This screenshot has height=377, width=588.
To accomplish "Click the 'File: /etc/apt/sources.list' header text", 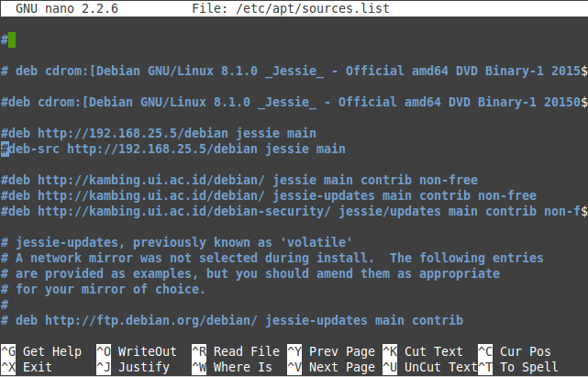I will pos(291,8).
